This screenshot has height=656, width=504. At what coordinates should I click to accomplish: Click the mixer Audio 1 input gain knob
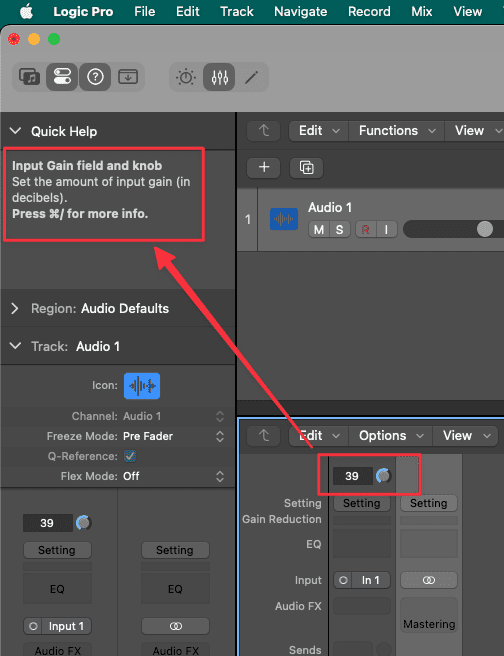tap(383, 476)
